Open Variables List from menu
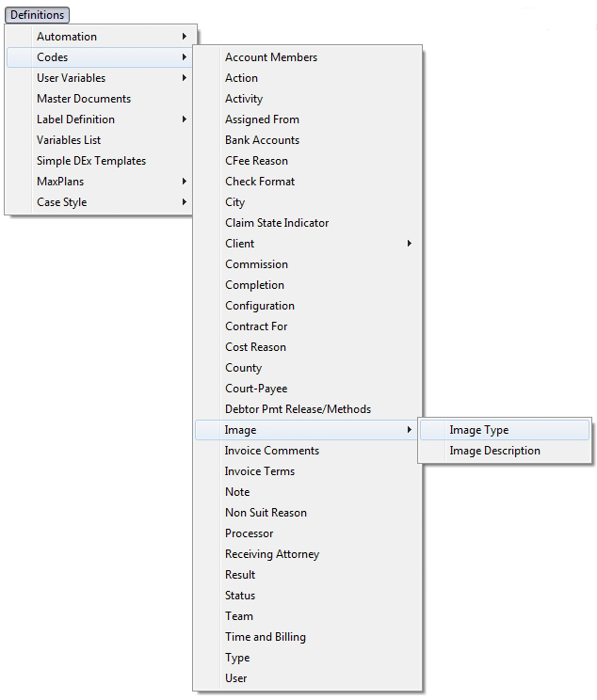The image size is (597, 700). [69, 140]
